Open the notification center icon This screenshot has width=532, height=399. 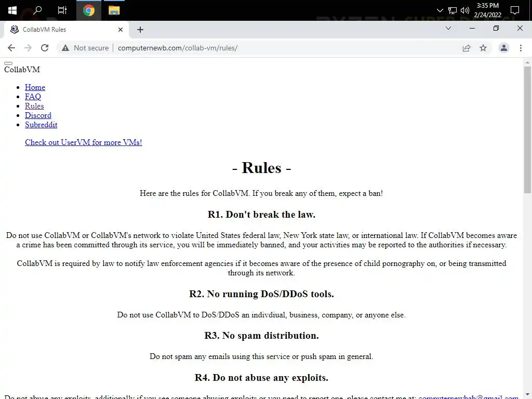click(515, 10)
